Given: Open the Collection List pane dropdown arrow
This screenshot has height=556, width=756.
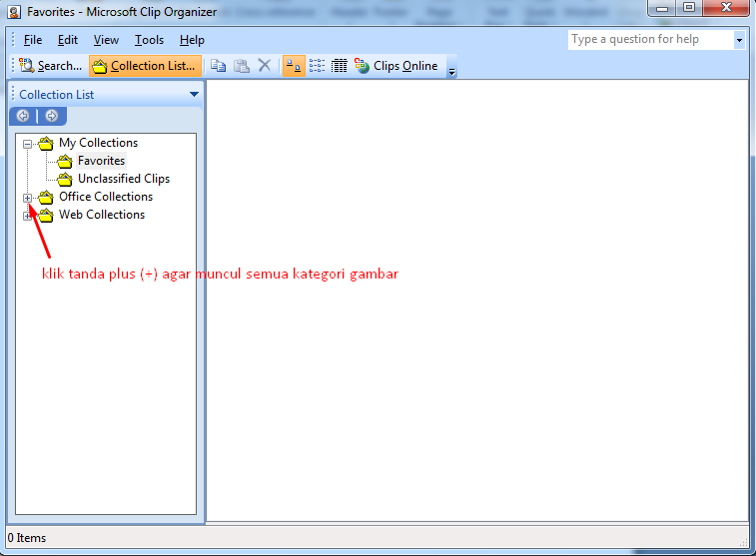Looking at the screenshot, I should [194, 95].
